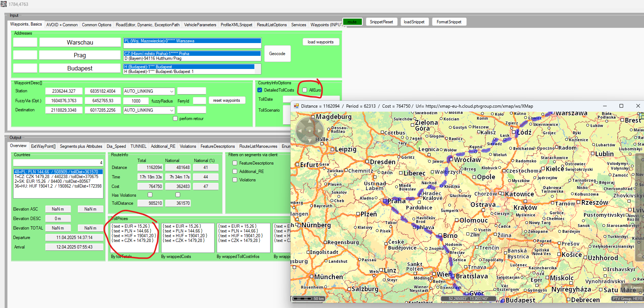Viewport: 644px width, 308px height.
Task: Open the Station AUTO_LINKING dropdown
Action: coord(171,91)
